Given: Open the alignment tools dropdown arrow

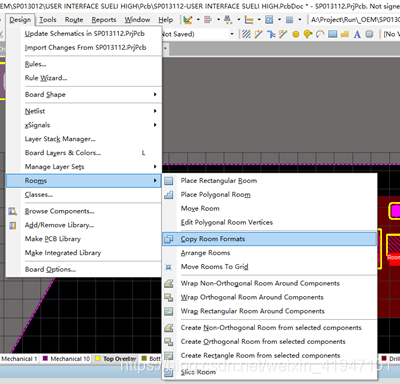Looking at the screenshot, I should (x=219, y=20).
